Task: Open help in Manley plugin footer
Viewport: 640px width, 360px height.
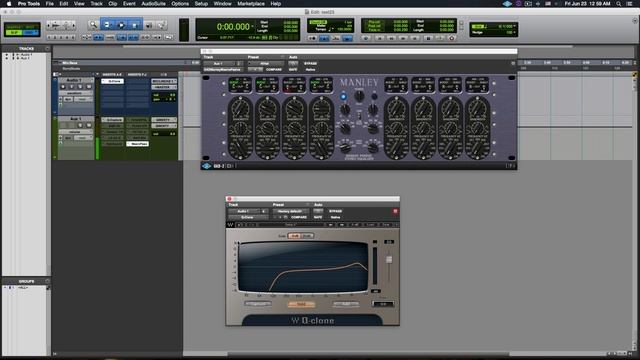Action: pyautogui.click(x=510, y=166)
